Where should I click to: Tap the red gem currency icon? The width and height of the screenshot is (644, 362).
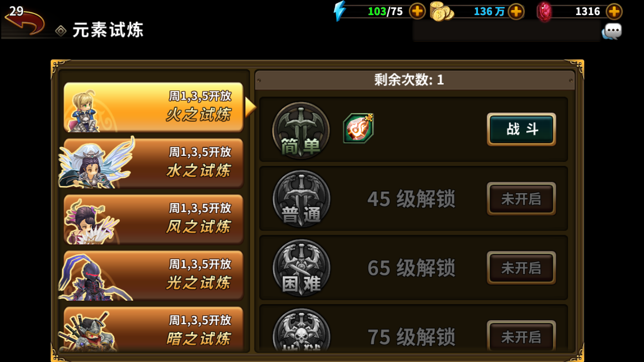point(544,11)
